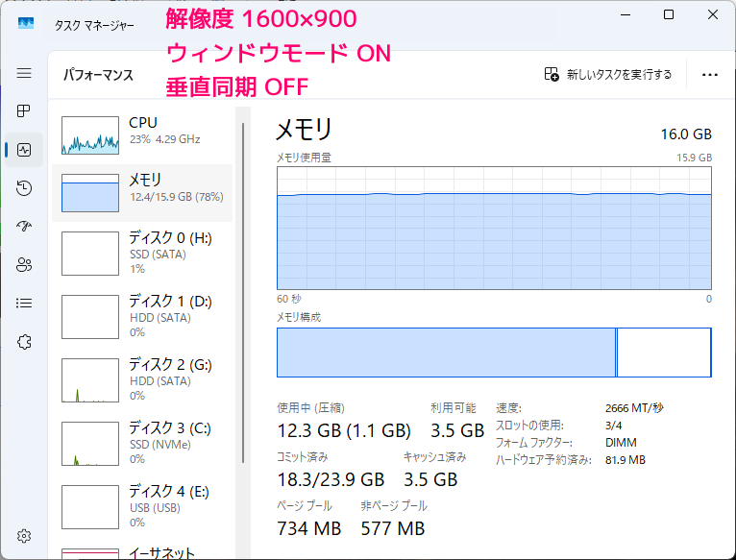The image size is (736, 560).
Task: Click the Task Manager app icon
Action: (x=26, y=23)
